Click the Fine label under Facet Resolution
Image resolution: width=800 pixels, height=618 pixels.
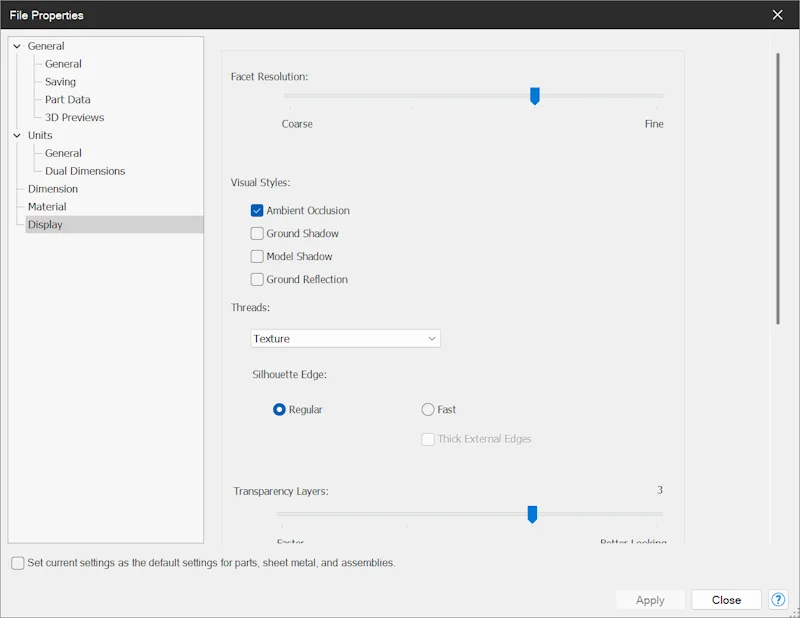pyautogui.click(x=654, y=124)
